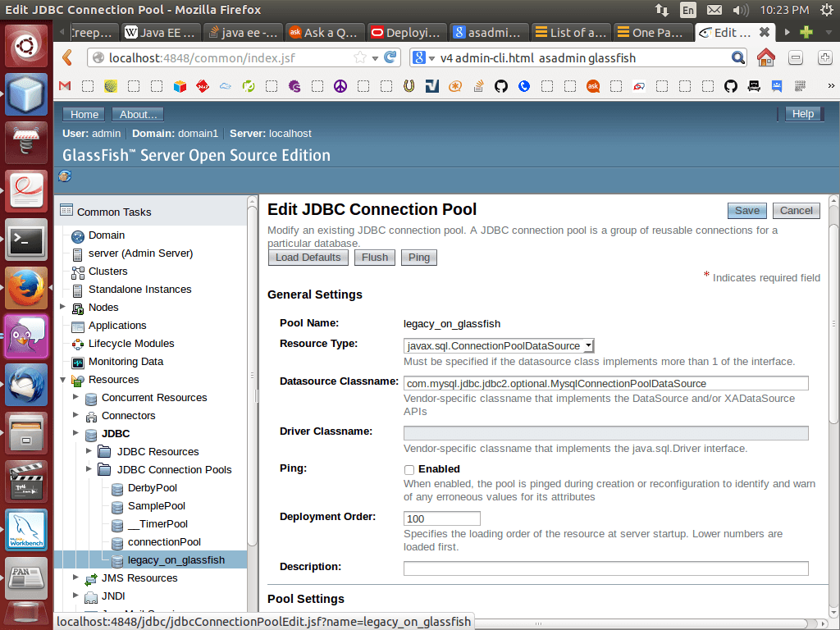840x630 pixels.
Task: Click the Flush button
Action: click(375, 258)
